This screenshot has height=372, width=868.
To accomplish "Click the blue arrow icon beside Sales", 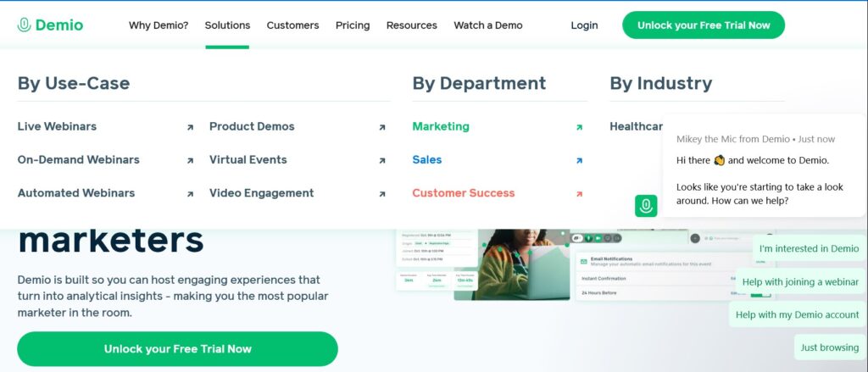I will click(579, 160).
